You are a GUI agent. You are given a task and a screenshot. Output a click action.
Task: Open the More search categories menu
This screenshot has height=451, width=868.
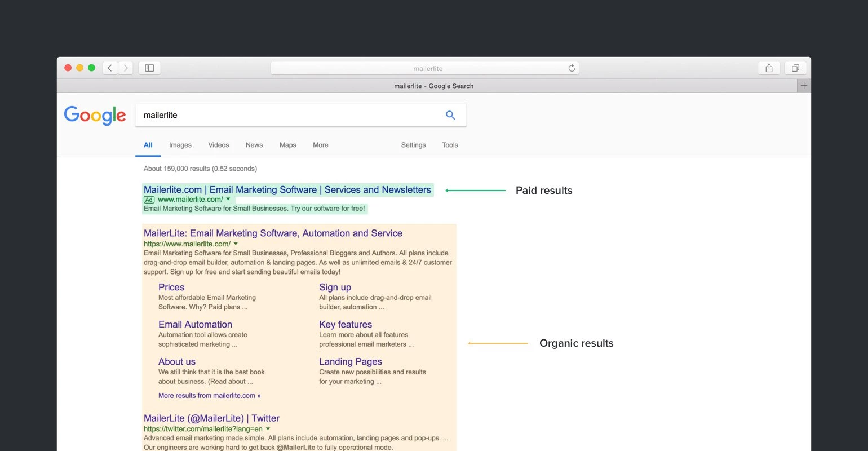coord(320,145)
